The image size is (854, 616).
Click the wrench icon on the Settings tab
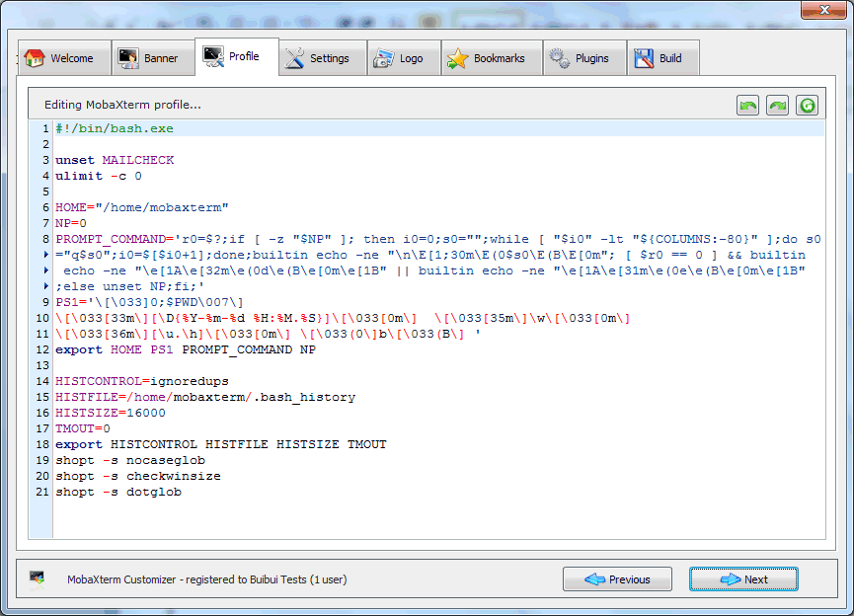click(294, 58)
